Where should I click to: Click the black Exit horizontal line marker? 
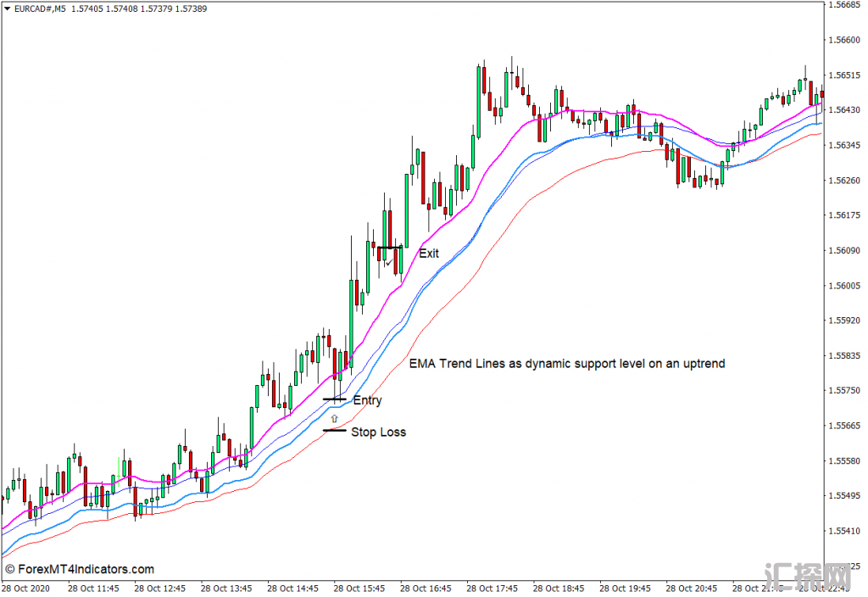390,248
